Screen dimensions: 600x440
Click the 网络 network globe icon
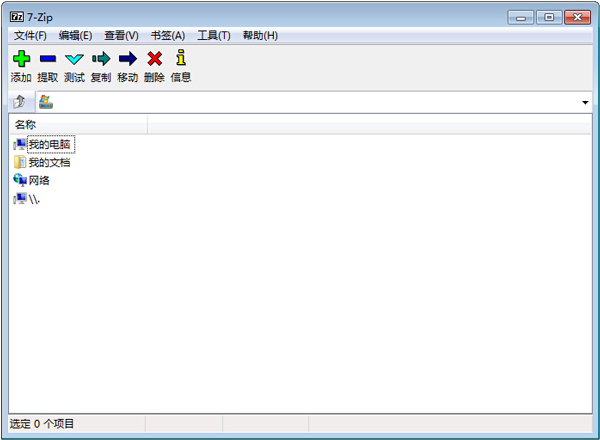click(20, 180)
